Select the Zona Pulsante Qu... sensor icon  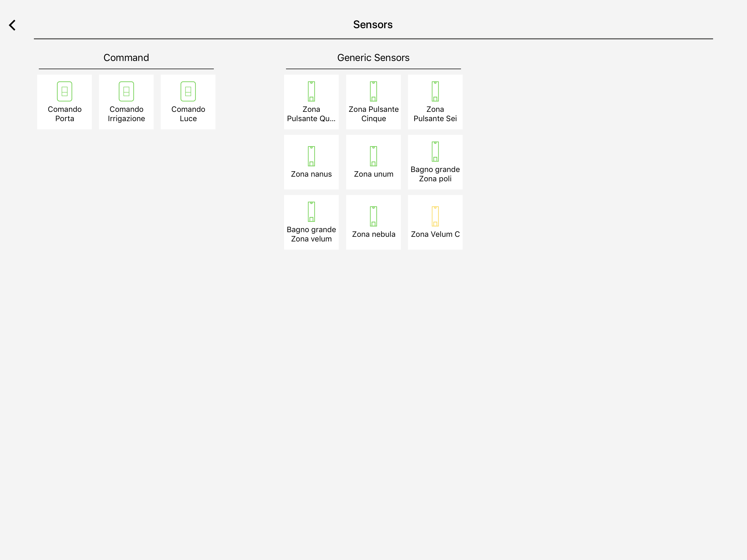(311, 91)
